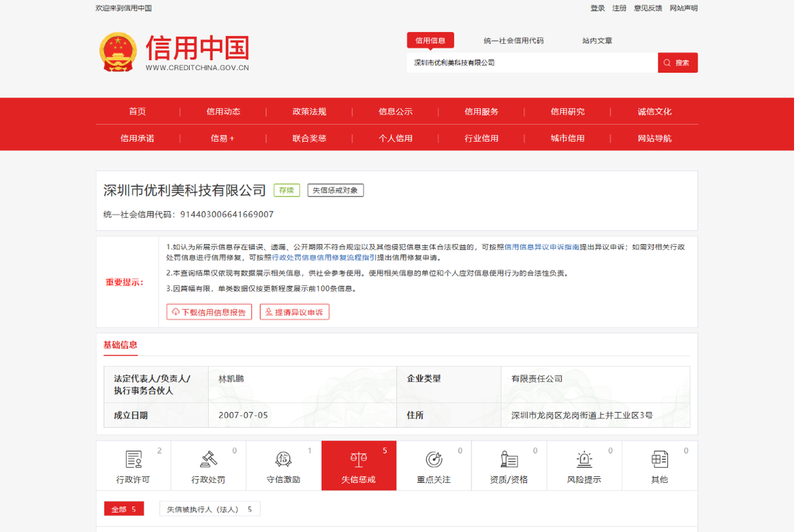796x532 pixels.
Task: Select the 行政许可 category icon
Action: click(133, 460)
